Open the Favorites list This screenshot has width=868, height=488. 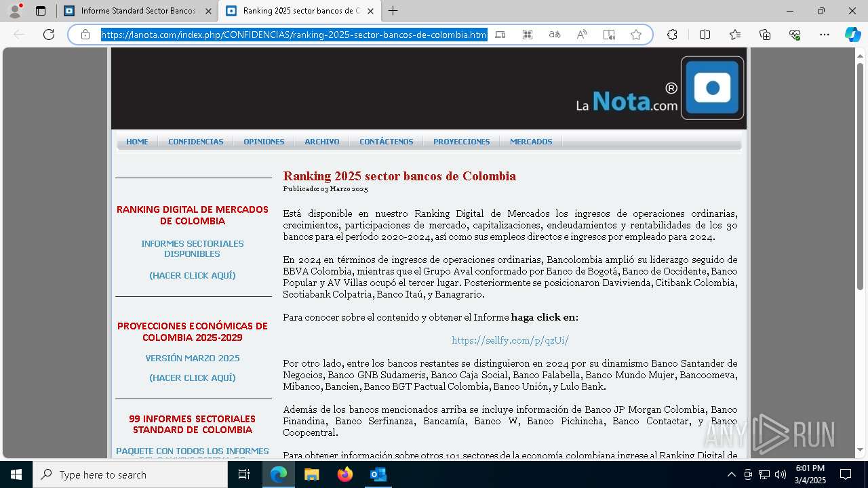point(735,35)
